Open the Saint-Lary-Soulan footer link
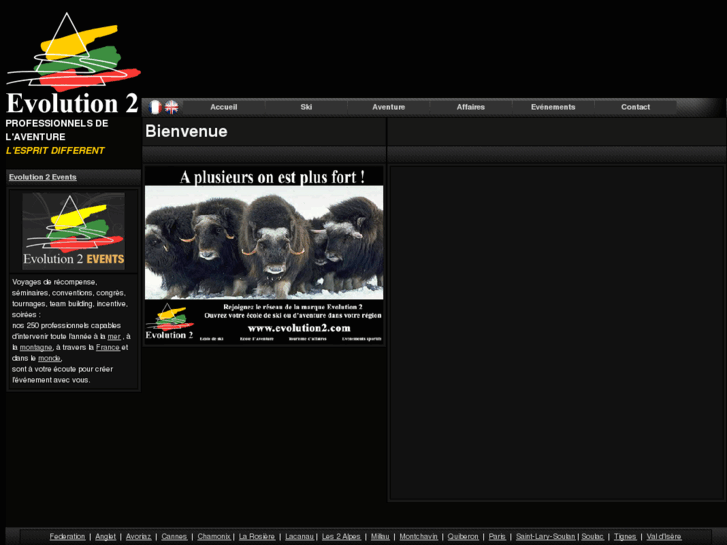This screenshot has height=545, width=727. 545,537
